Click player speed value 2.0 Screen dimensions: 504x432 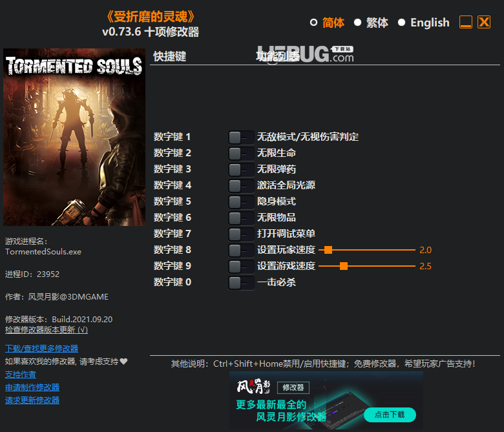click(x=425, y=250)
